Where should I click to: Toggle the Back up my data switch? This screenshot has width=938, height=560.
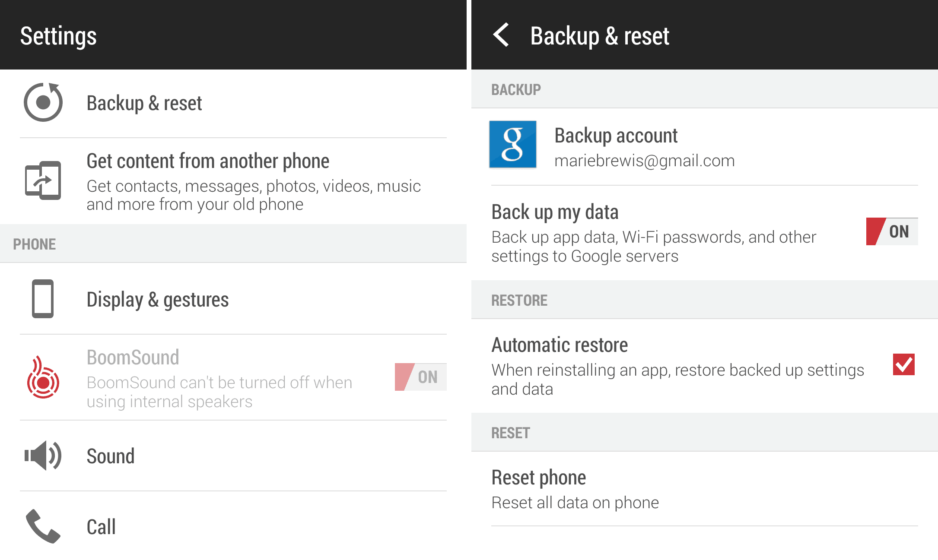(891, 231)
